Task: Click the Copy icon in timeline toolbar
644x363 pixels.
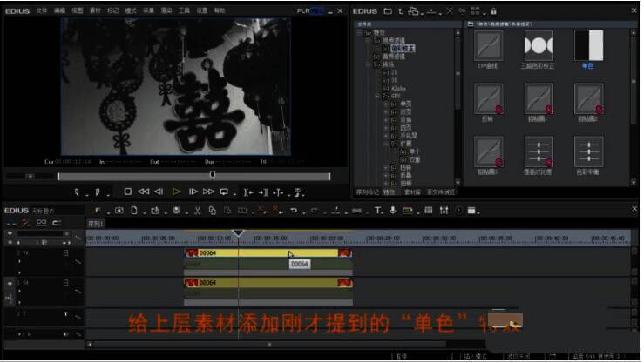Action: point(213,211)
